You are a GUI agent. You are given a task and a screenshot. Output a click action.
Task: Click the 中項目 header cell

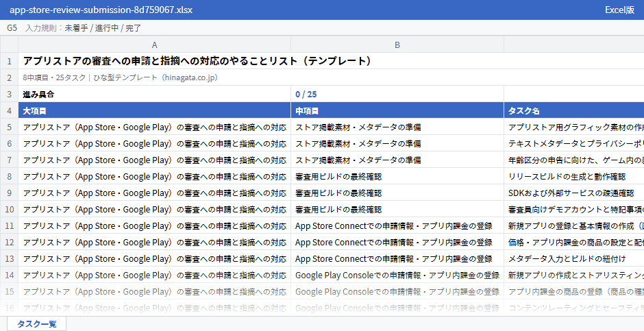(x=397, y=110)
